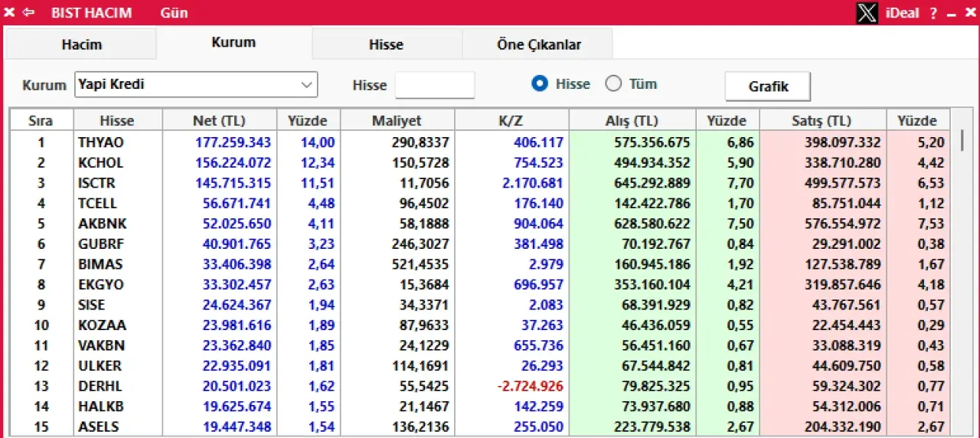
Task: Click the table vertical scrollbar thumb
Action: (x=964, y=142)
